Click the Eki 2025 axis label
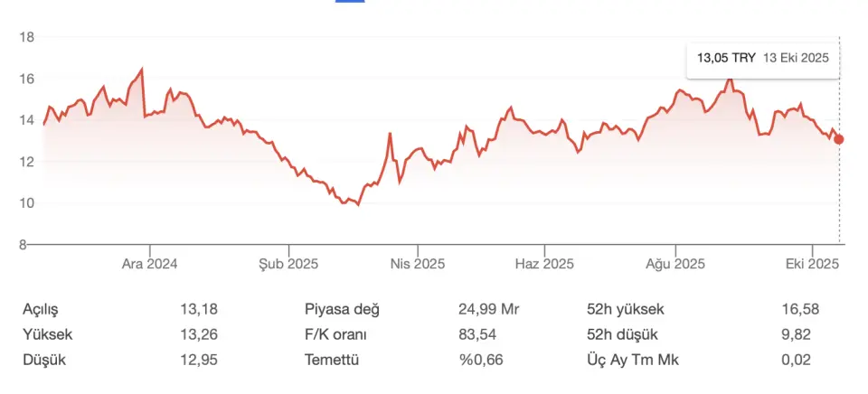The width and height of the screenshot is (868, 394). [811, 264]
